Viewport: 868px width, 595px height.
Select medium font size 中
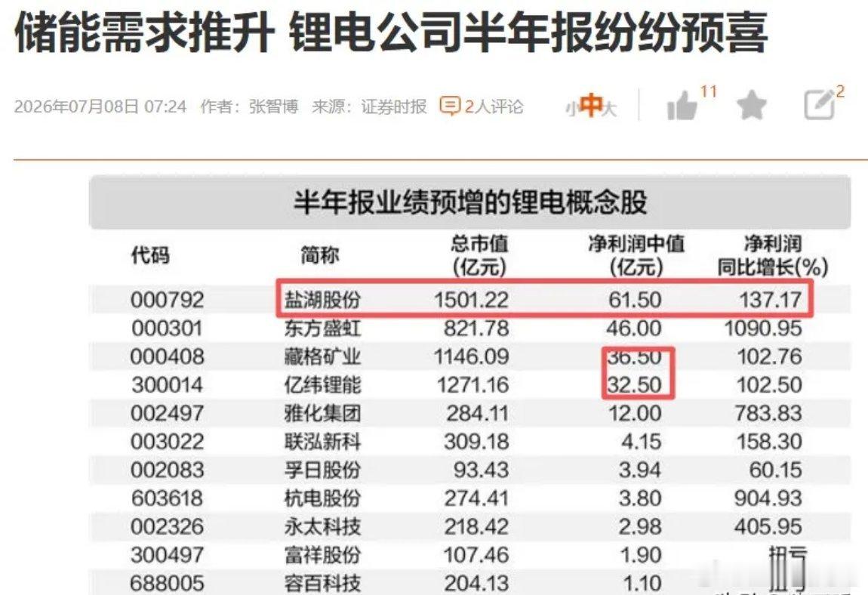click(x=591, y=105)
